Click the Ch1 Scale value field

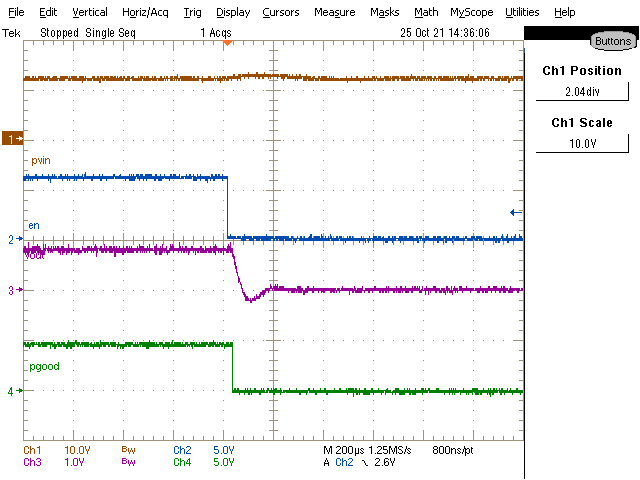click(x=582, y=143)
